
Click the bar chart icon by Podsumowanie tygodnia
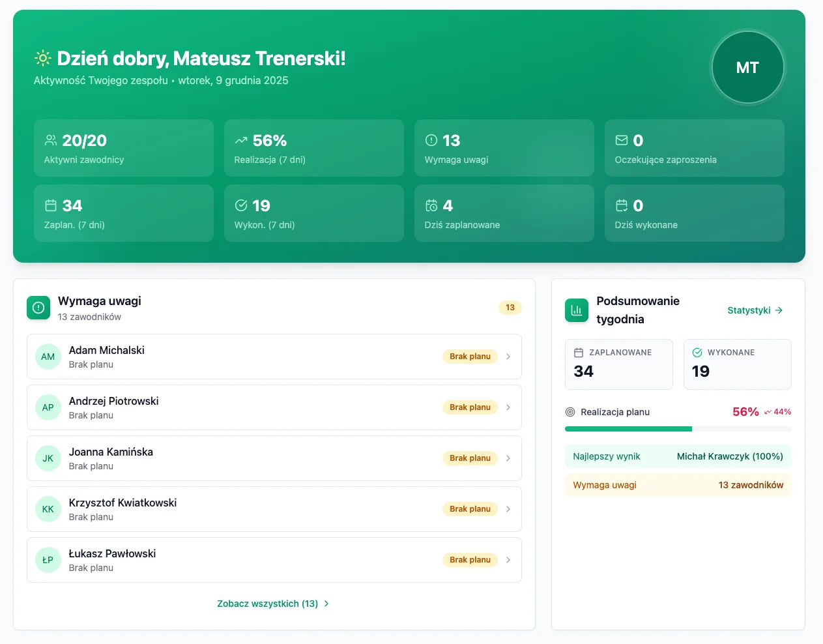(x=577, y=310)
